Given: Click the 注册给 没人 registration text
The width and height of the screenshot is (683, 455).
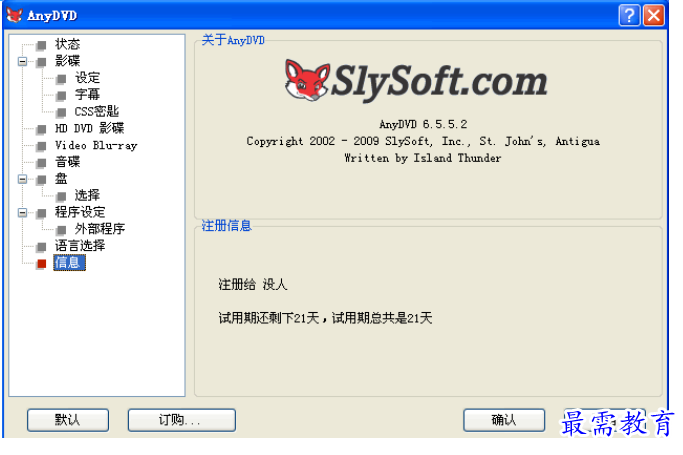Looking at the screenshot, I should pyautogui.click(x=253, y=285).
